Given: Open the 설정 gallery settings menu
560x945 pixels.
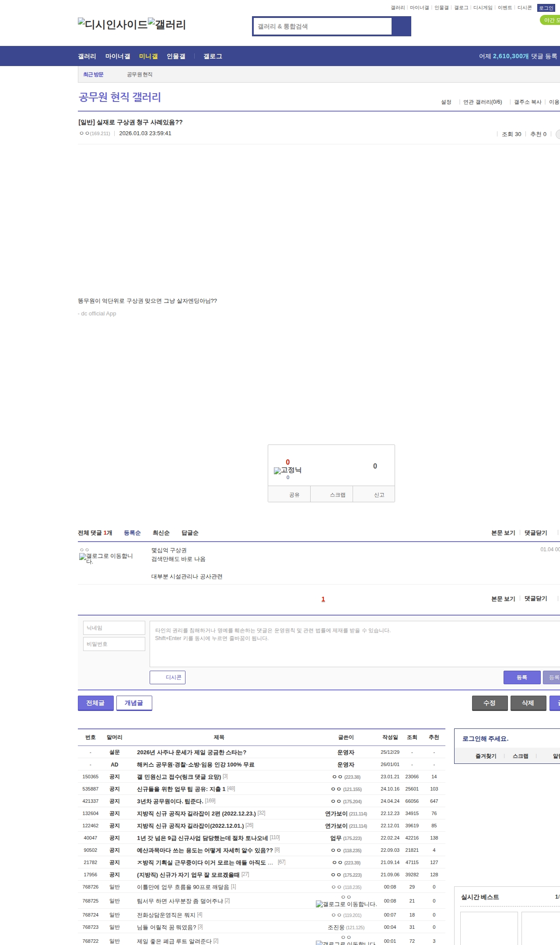Looking at the screenshot, I should pyautogui.click(x=446, y=102).
